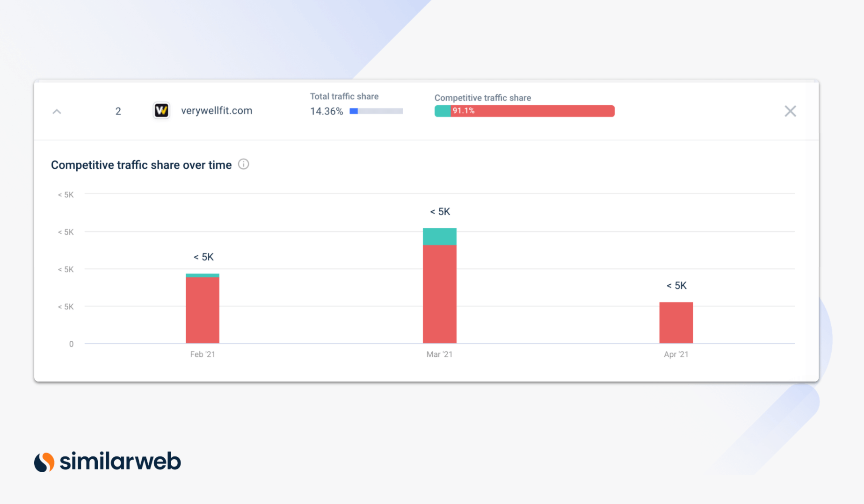The width and height of the screenshot is (864, 504).
Task: Select the red Feb '21 bar
Action: [x=203, y=310]
